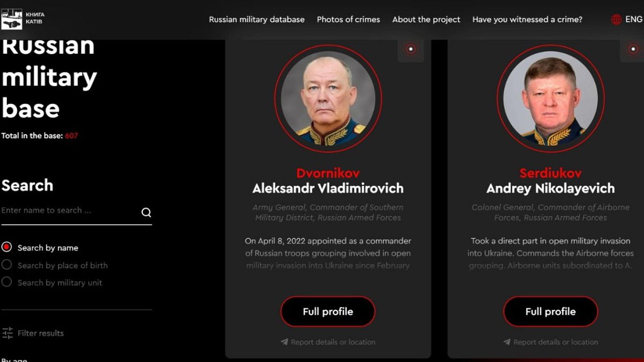Image resolution: width=644 pixels, height=362 pixels.
Task: Click the target icon on Serdiukov card
Action: click(633, 49)
